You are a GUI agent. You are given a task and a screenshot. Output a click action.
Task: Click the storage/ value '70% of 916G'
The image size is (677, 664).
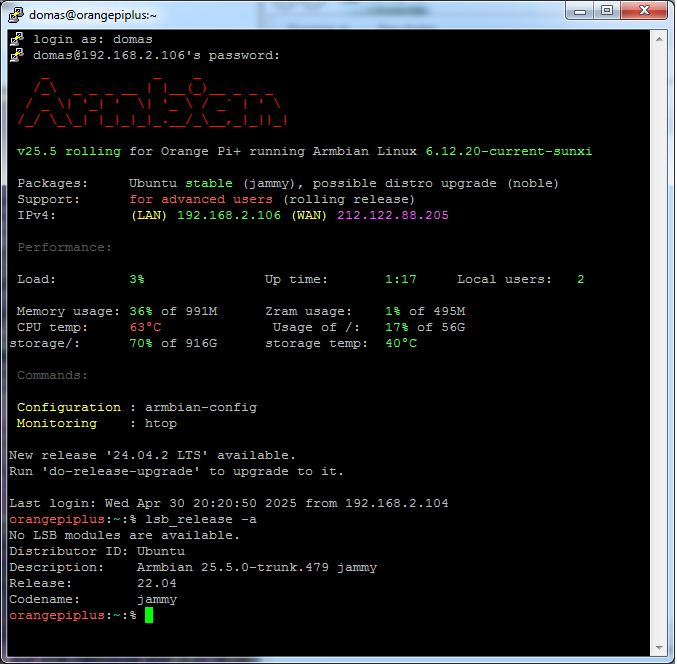click(173, 343)
